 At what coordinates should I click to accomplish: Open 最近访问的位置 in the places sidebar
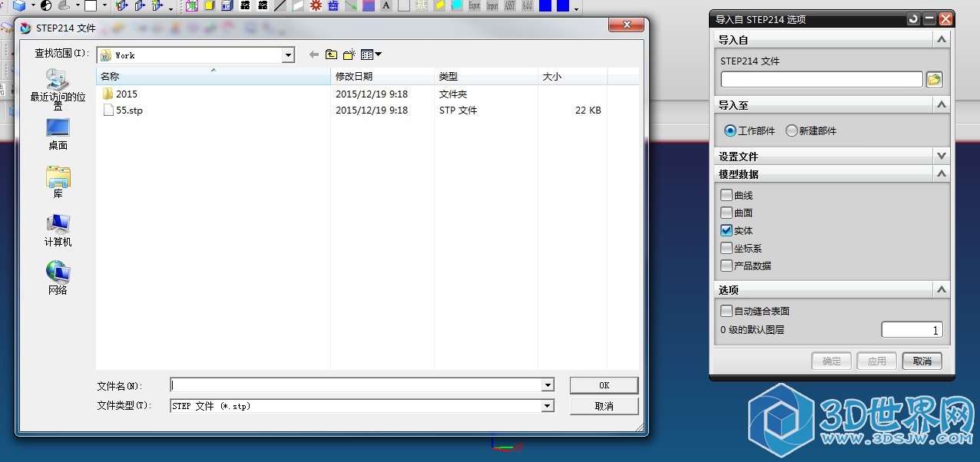click(x=58, y=90)
